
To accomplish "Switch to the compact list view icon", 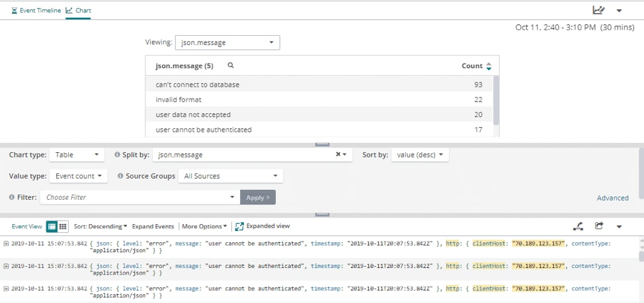I will point(52,226).
